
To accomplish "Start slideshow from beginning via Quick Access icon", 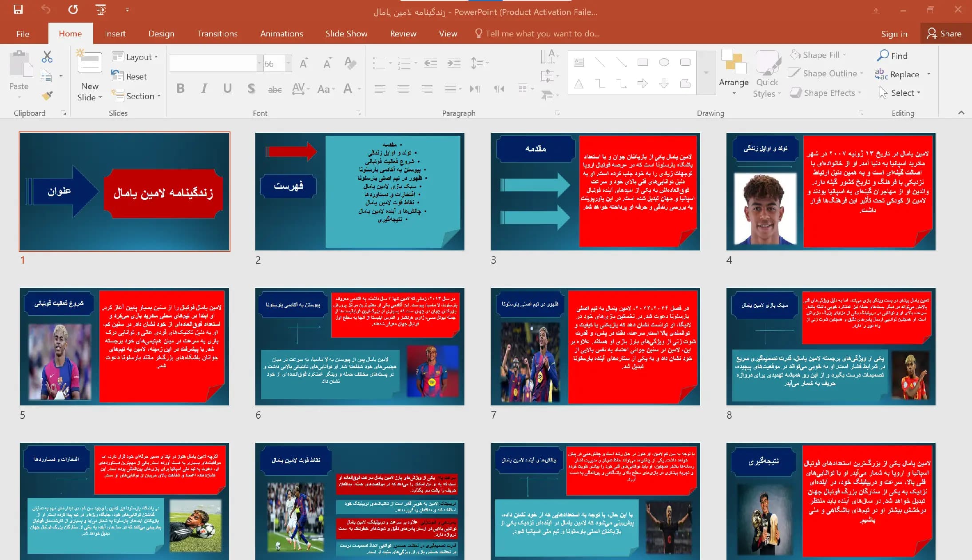I will point(101,9).
